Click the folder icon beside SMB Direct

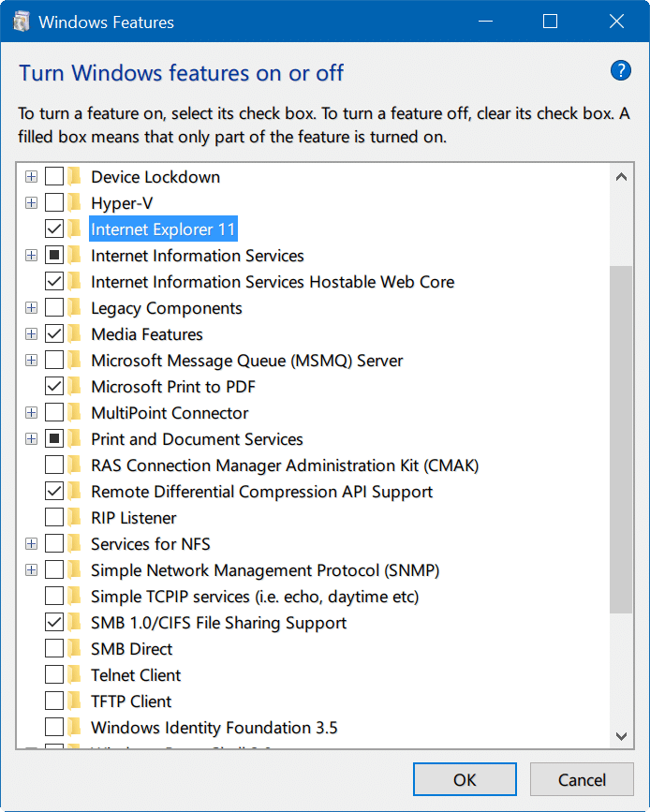[75, 648]
